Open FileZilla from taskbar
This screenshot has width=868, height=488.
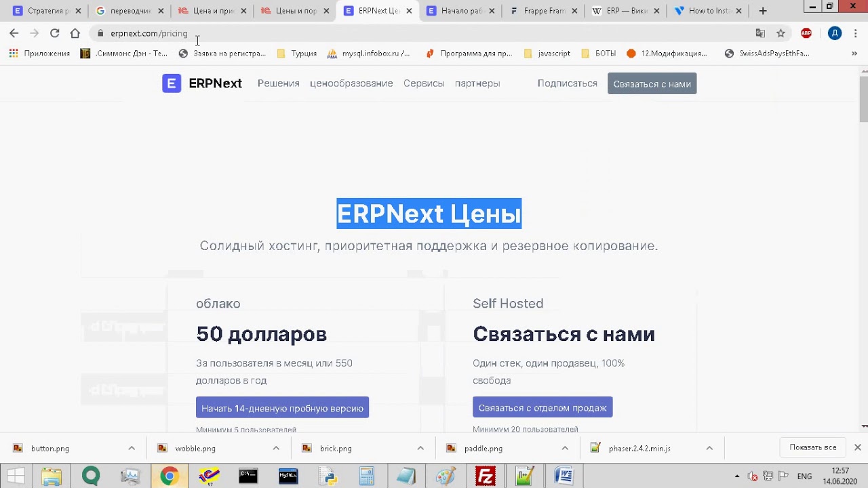pyautogui.click(x=485, y=476)
